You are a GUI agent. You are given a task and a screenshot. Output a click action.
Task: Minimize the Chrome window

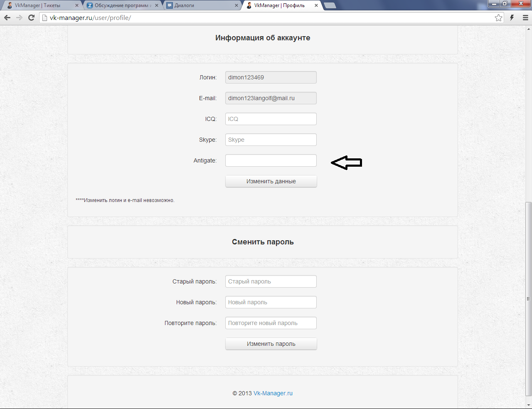(x=494, y=3)
